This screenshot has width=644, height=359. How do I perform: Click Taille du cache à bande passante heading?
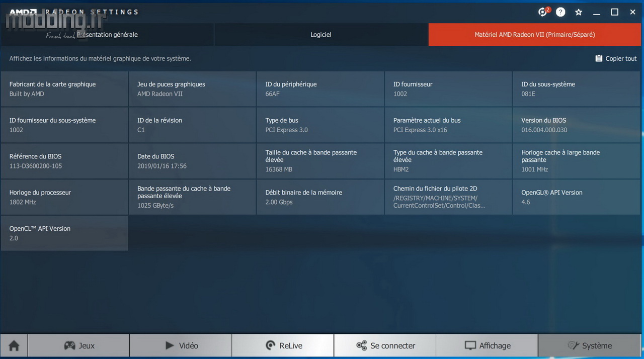point(311,156)
